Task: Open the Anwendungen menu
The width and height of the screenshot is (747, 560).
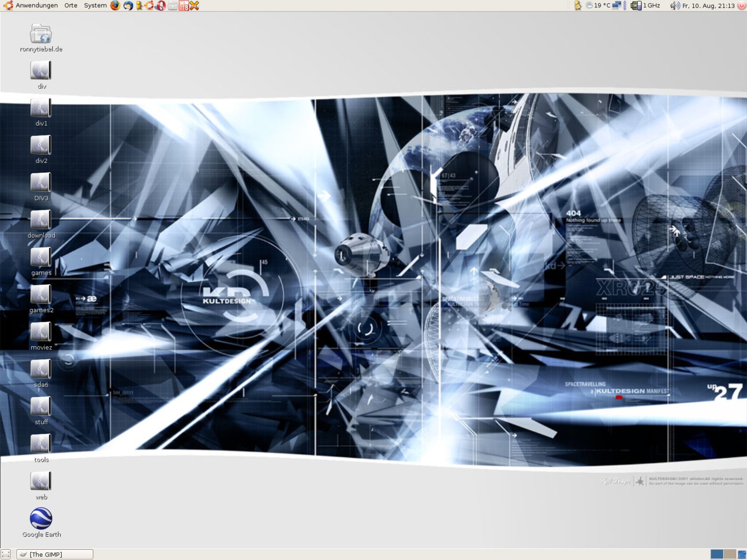Action: click(31, 6)
